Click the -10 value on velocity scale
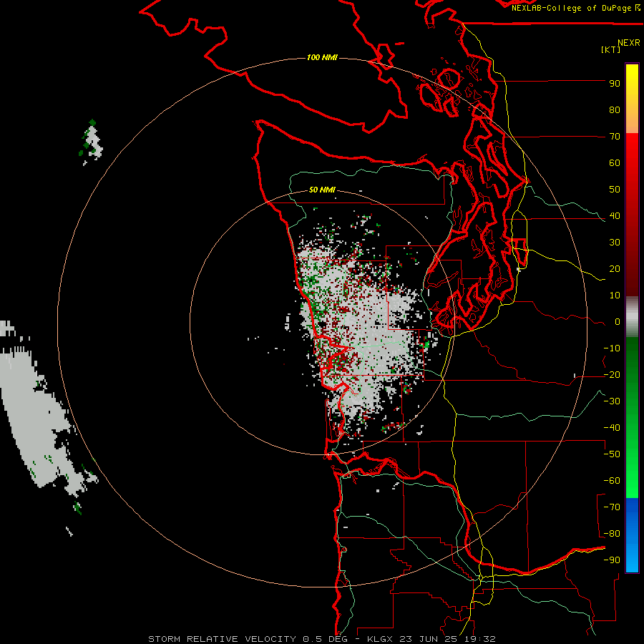This screenshot has height=644, width=644. (612, 348)
